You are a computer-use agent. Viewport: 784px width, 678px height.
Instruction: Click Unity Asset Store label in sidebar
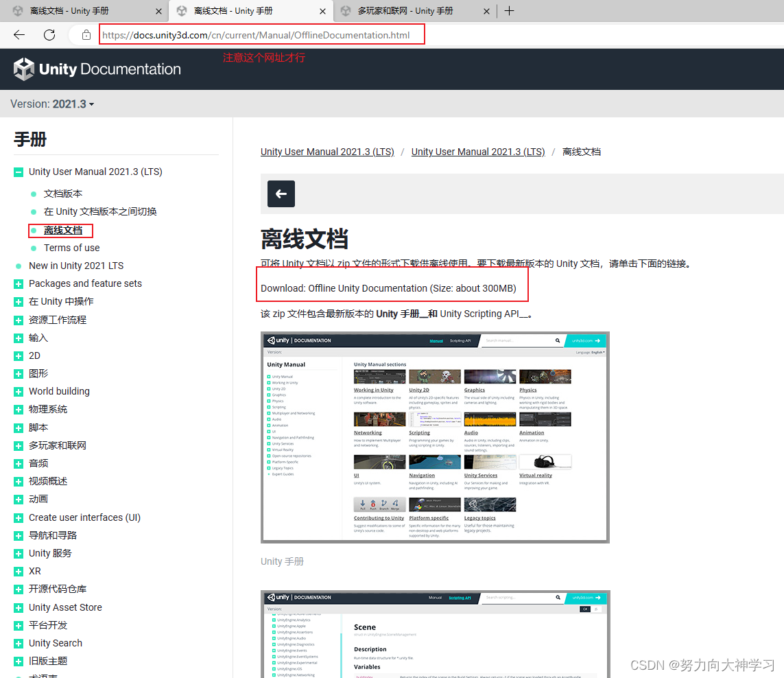(x=65, y=607)
